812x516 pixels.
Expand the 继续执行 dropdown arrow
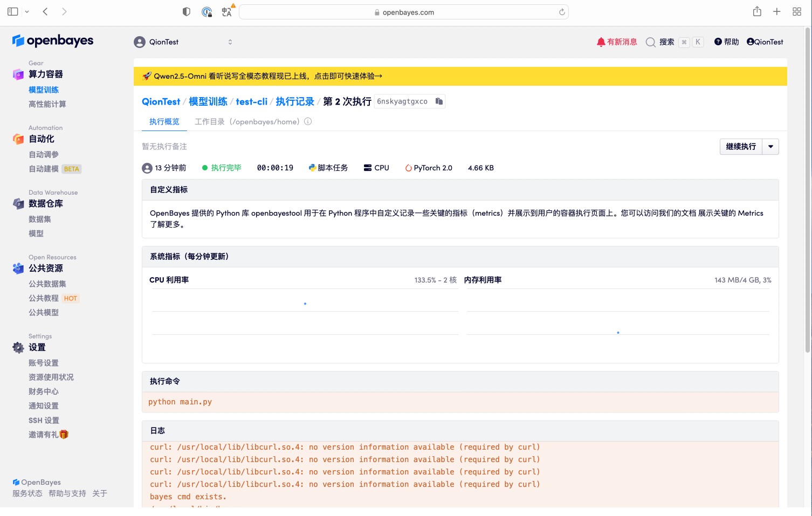click(x=770, y=147)
